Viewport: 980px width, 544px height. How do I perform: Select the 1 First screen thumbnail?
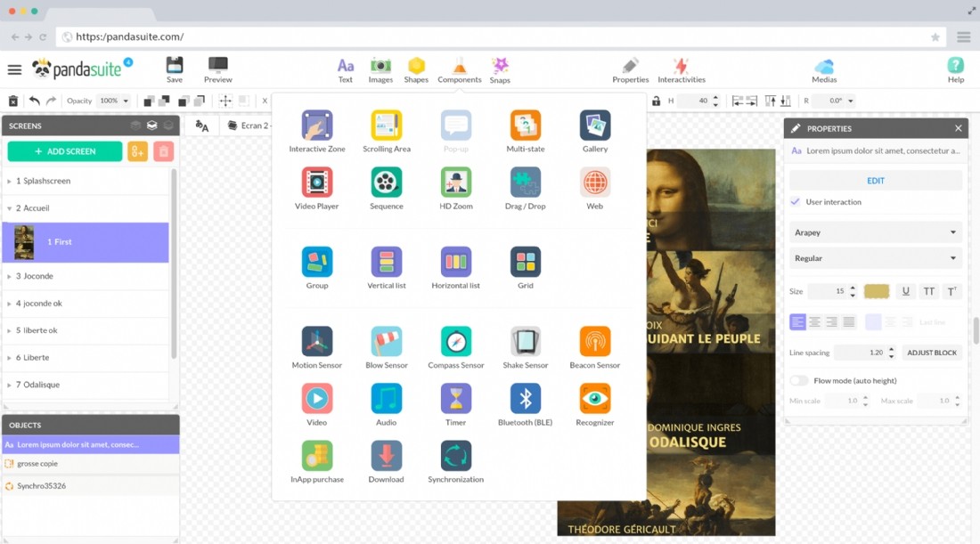(24, 242)
